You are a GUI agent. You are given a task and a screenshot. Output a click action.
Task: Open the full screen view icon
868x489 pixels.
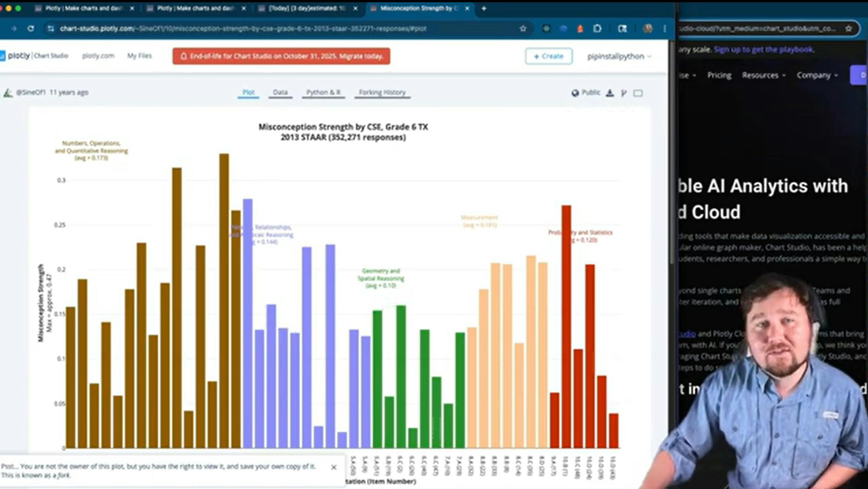click(638, 93)
